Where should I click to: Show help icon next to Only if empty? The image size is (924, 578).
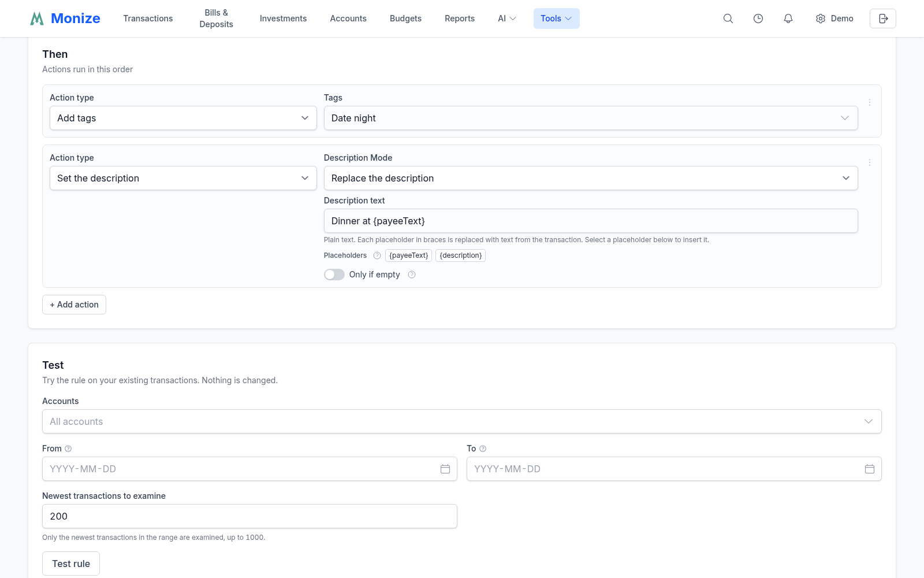pos(412,275)
